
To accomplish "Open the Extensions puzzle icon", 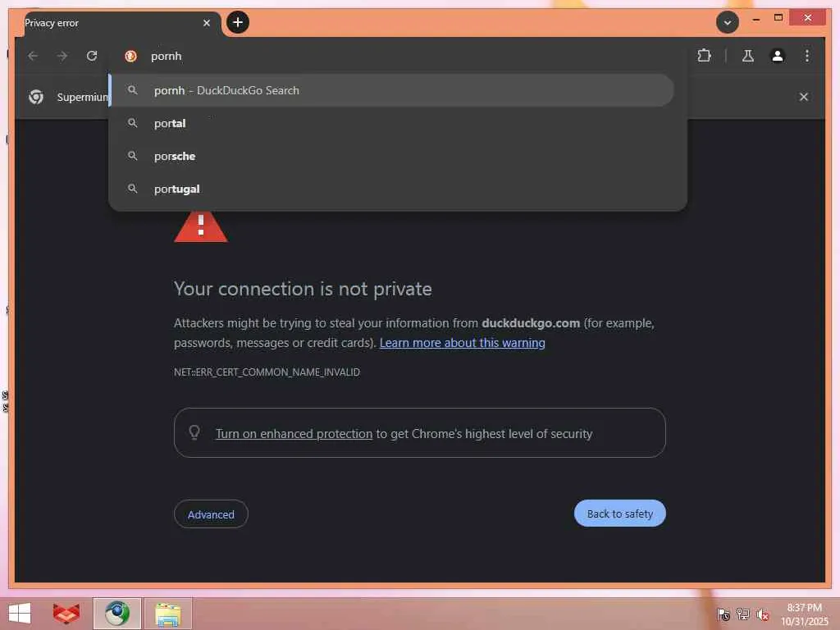I will point(704,56).
